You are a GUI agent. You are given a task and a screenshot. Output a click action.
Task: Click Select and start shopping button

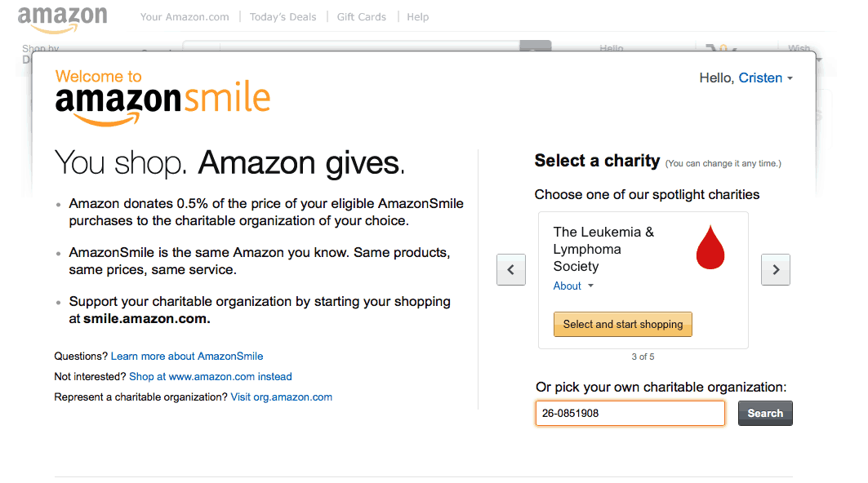tap(623, 324)
